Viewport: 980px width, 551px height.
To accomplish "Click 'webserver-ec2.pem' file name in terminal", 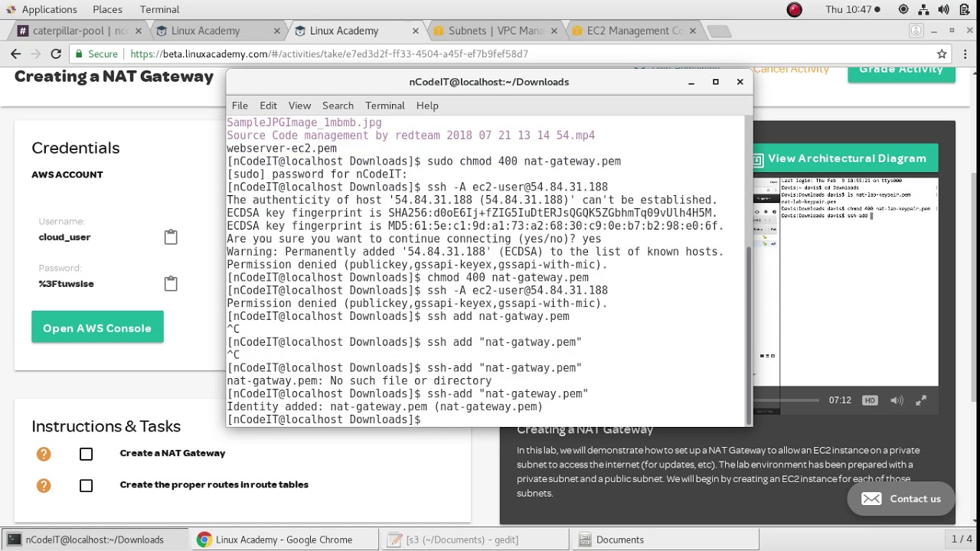I will 282,148.
